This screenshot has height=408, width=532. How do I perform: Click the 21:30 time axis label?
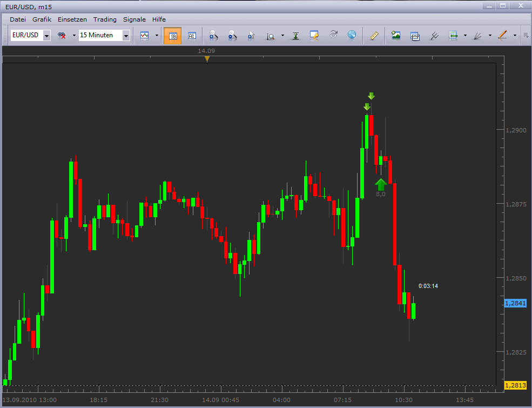159,400
